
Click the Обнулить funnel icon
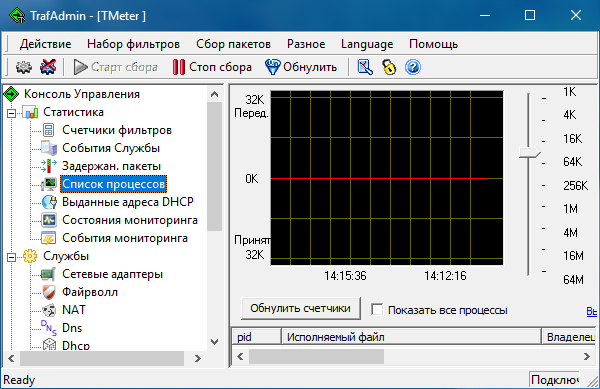[x=272, y=67]
